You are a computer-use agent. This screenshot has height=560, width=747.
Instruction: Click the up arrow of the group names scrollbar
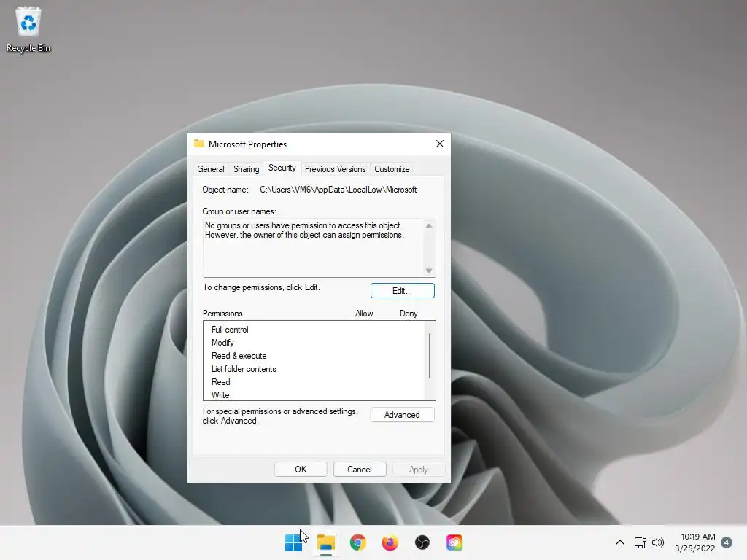pos(429,226)
